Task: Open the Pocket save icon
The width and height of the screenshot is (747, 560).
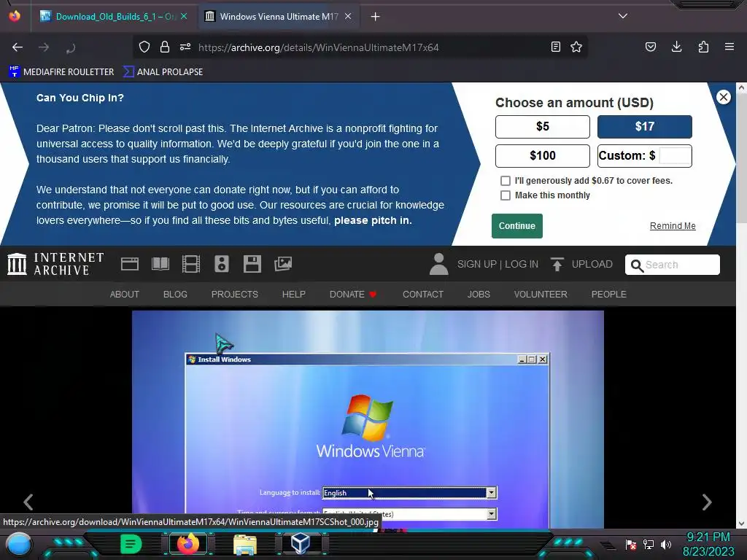Action: [651, 47]
